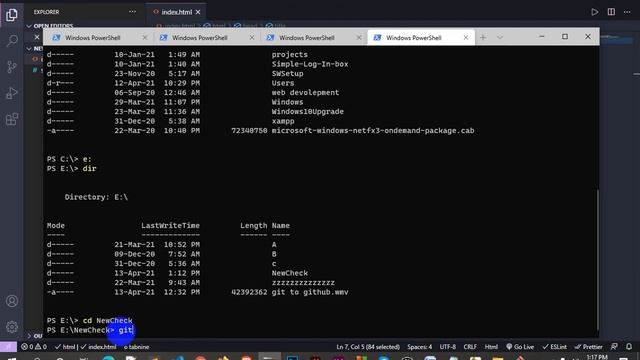Open the Explorer view in activity bar
This screenshot has width=640, height=360.
(12, 15)
